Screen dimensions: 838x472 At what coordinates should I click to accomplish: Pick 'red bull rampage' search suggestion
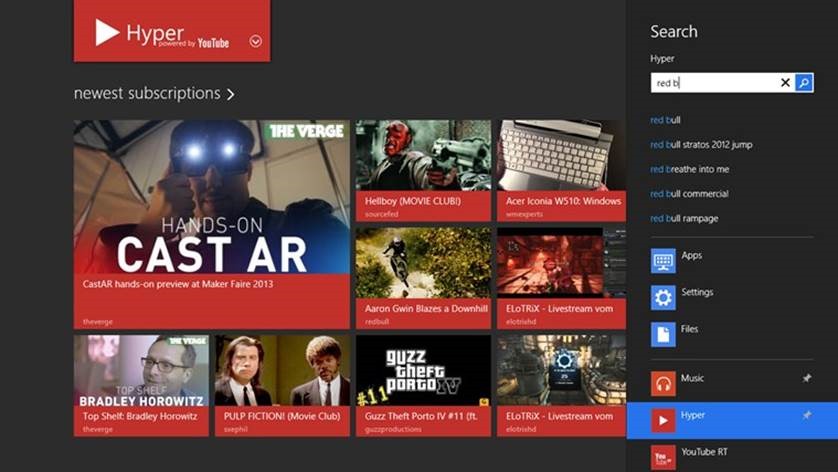point(684,218)
